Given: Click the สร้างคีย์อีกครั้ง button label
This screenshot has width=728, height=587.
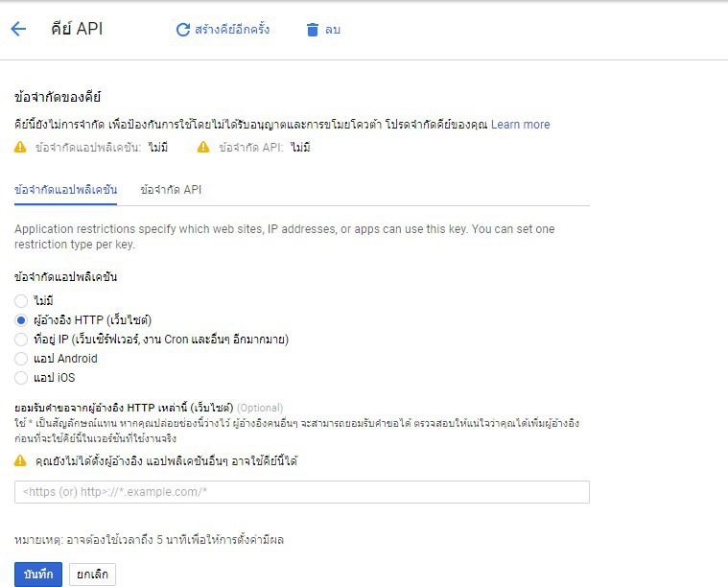Looking at the screenshot, I should click(232, 30).
